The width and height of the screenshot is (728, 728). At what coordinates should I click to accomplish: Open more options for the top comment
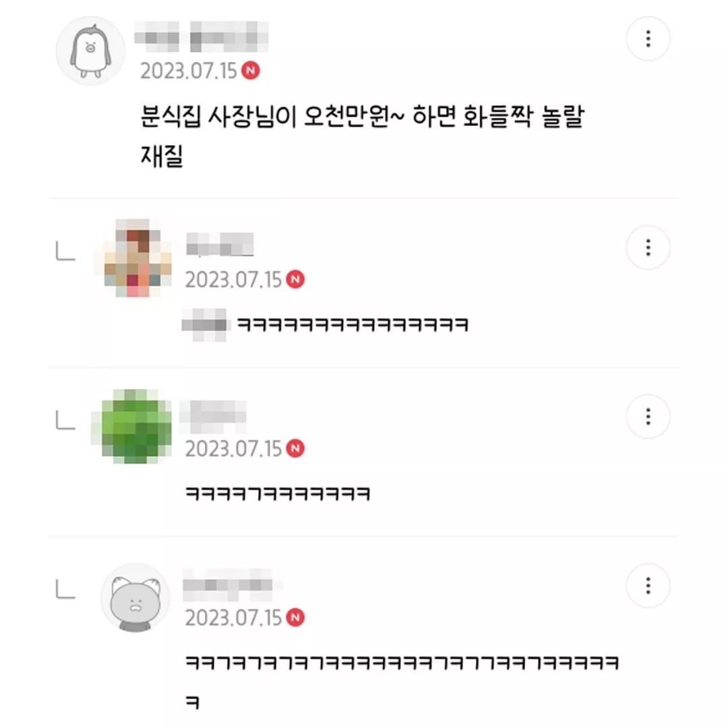648,38
